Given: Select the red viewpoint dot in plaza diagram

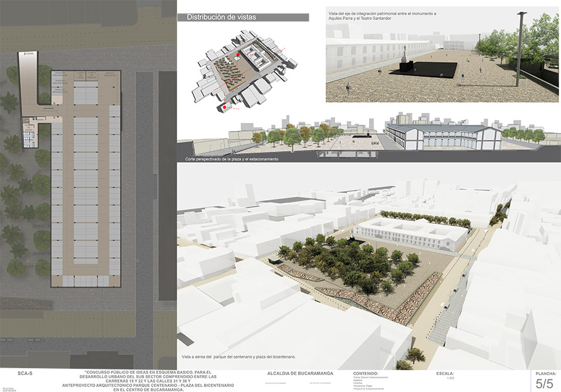Looking at the screenshot, I should point(238,55).
